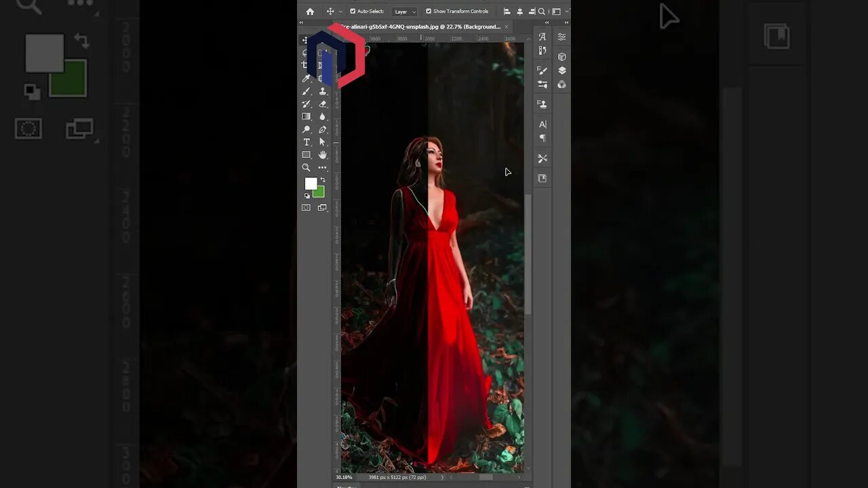Open the Paragraph panel
Screen dimensions: 868x488
(x=542, y=138)
